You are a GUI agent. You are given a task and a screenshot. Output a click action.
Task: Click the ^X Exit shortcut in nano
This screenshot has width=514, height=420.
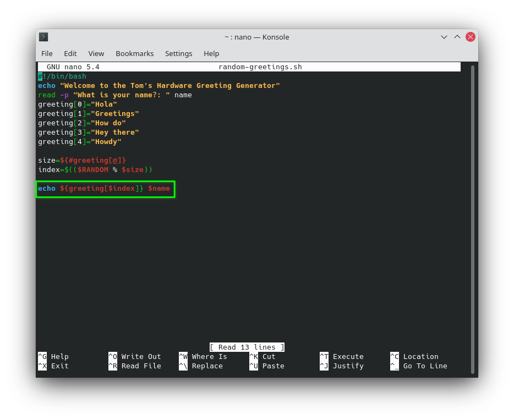[54, 366]
